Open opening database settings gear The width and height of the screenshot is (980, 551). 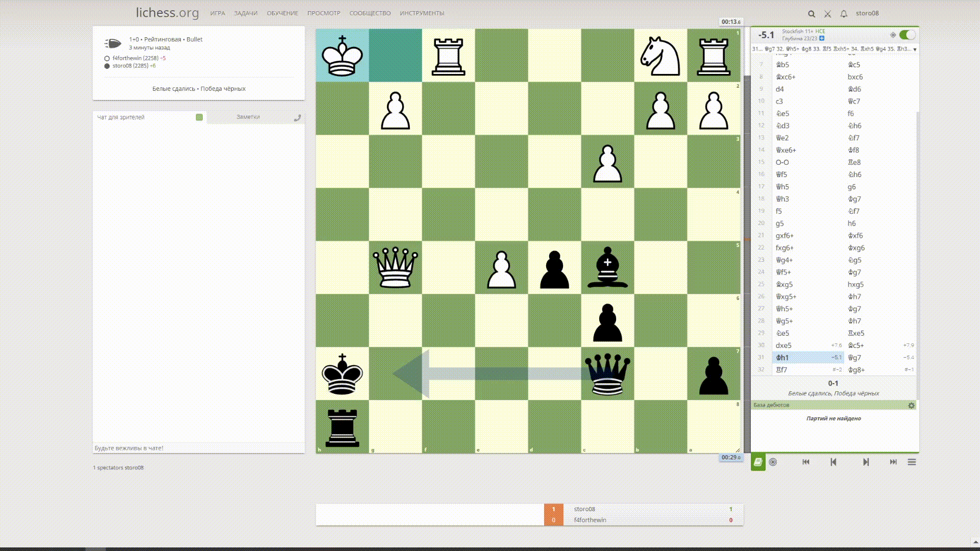pyautogui.click(x=911, y=405)
